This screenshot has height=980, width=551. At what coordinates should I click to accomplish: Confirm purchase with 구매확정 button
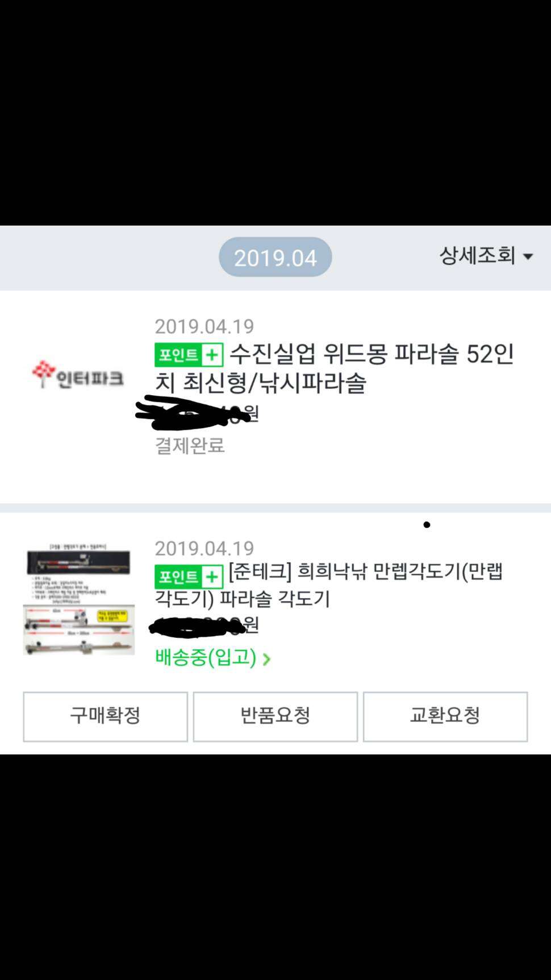click(105, 716)
